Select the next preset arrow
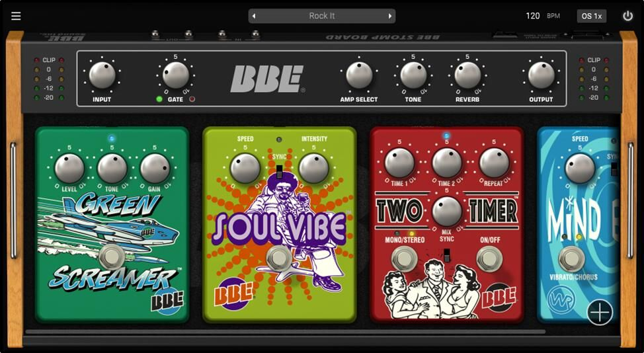Screen dimensions: 644x353 coord(390,16)
